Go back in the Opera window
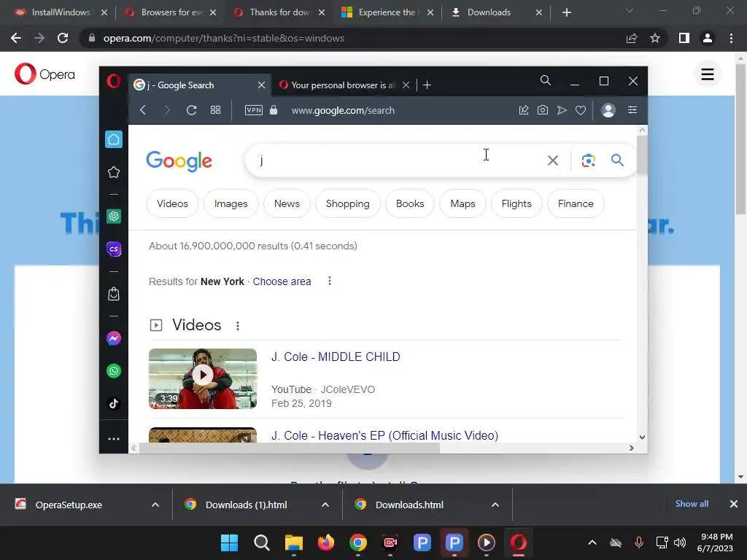Screen dimensions: 747x560 click(x=143, y=110)
